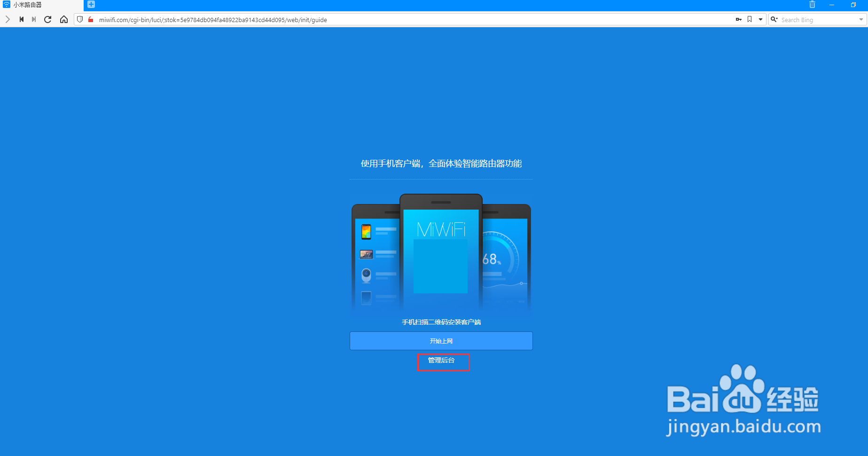
Task: Click the center MiWiFi phone image
Action: pyautogui.click(x=441, y=251)
